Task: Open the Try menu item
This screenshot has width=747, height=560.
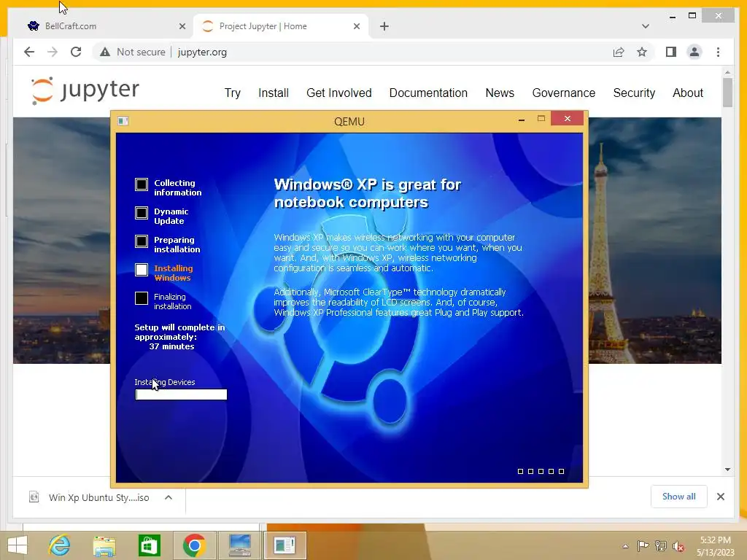Action: tap(233, 93)
